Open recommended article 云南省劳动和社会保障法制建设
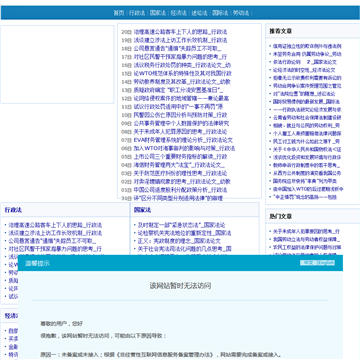The image size is (360, 360). [307, 118]
